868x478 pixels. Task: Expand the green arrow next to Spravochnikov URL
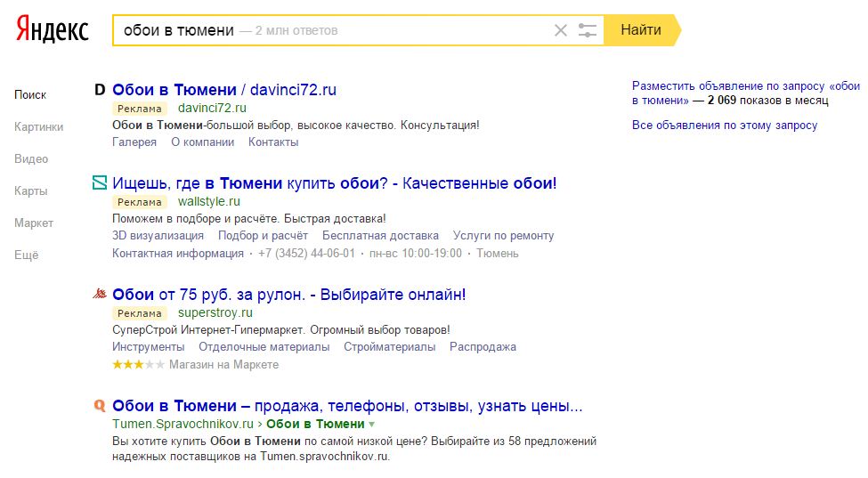click(372, 425)
